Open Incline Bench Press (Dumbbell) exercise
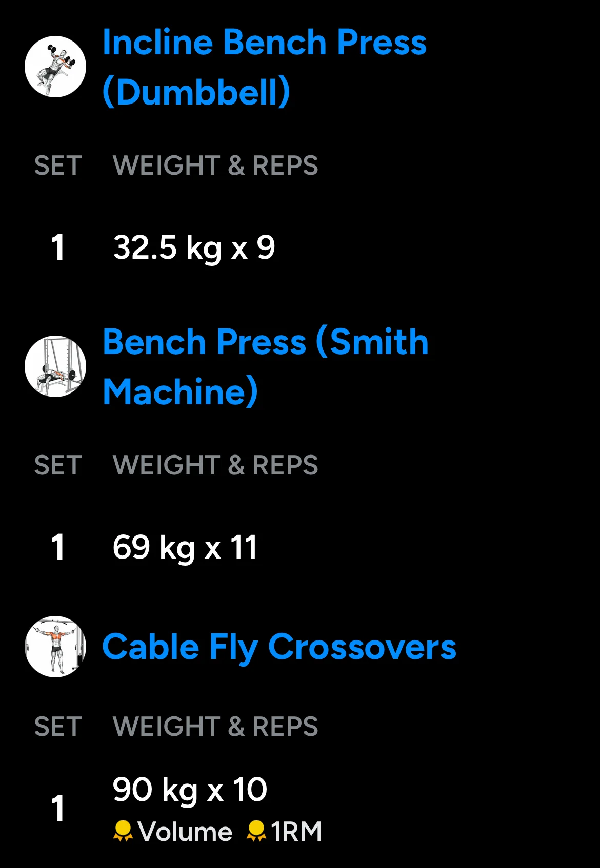The width and height of the screenshot is (600, 868). point(264,67)
